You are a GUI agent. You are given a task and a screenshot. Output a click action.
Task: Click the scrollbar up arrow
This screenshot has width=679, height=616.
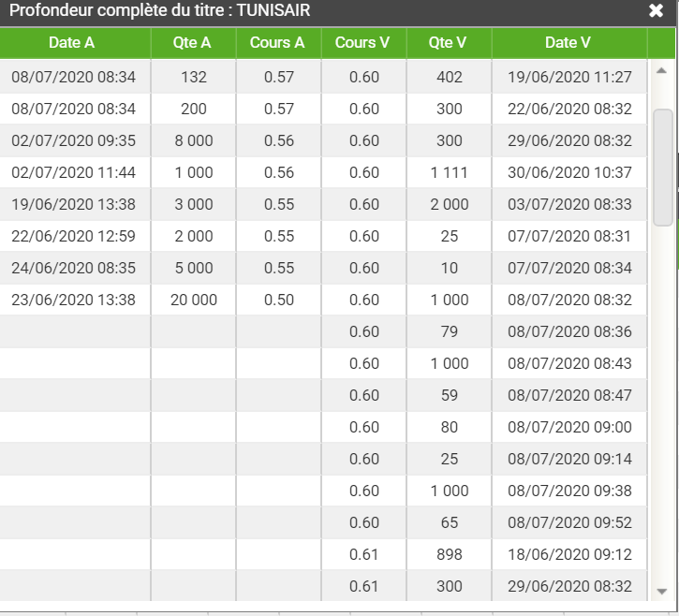tap(661, 71)
